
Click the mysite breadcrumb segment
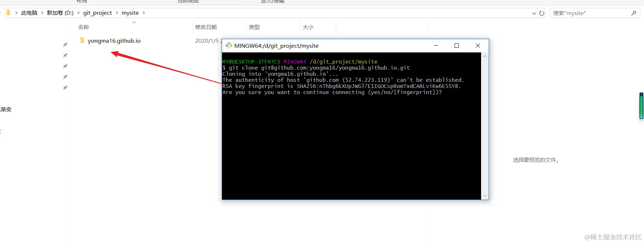(130, 13)
